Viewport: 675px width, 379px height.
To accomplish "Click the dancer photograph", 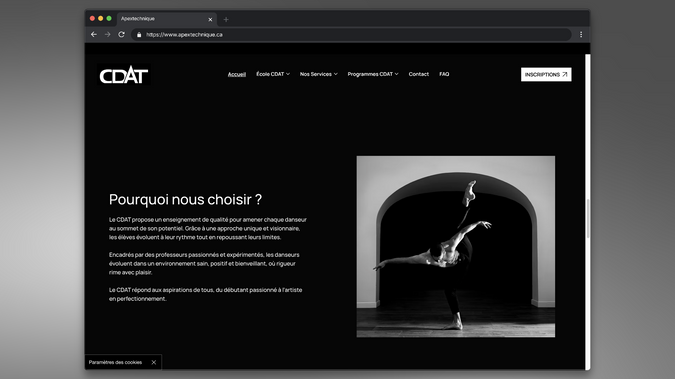I will 456,247.
